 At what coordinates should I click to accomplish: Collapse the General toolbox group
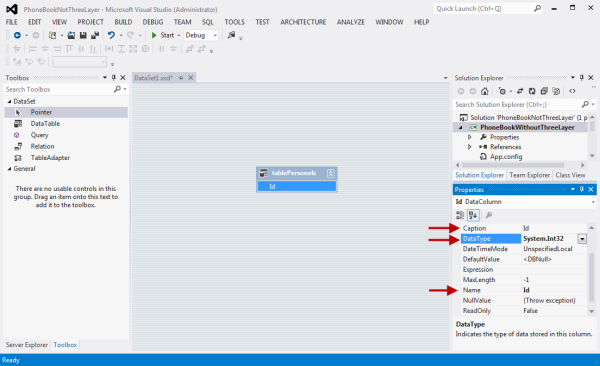pyautogui.click(x=10, y=169)
